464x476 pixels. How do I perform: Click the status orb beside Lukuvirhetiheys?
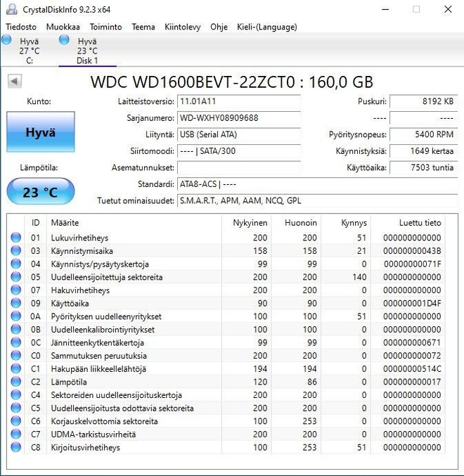click(15, 238)
